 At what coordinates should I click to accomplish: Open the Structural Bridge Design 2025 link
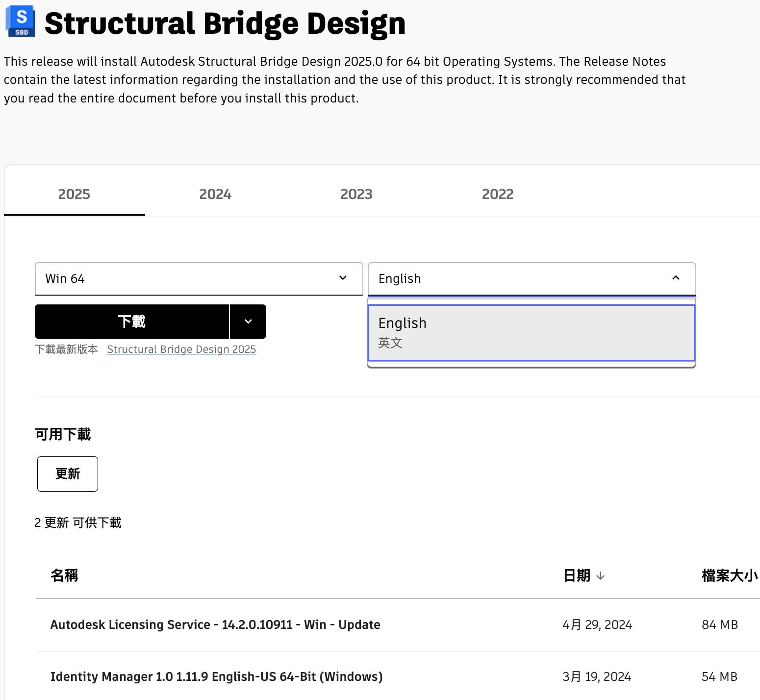[x=181, y=350]
